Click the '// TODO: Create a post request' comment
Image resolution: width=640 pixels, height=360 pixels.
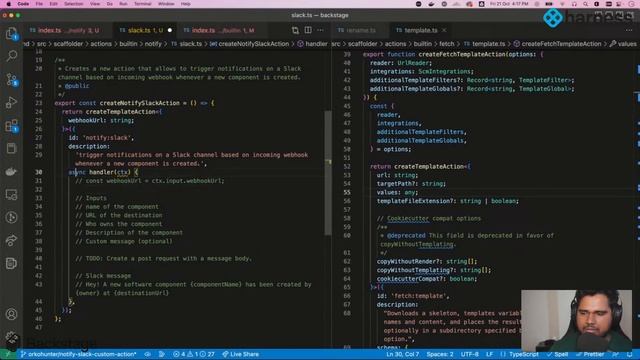(x=163, y=258)
